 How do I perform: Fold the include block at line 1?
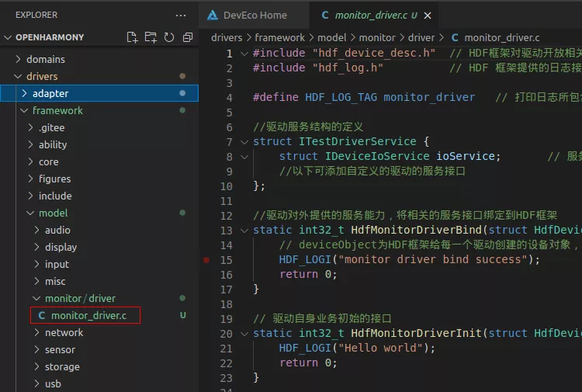tap(244, 54)
